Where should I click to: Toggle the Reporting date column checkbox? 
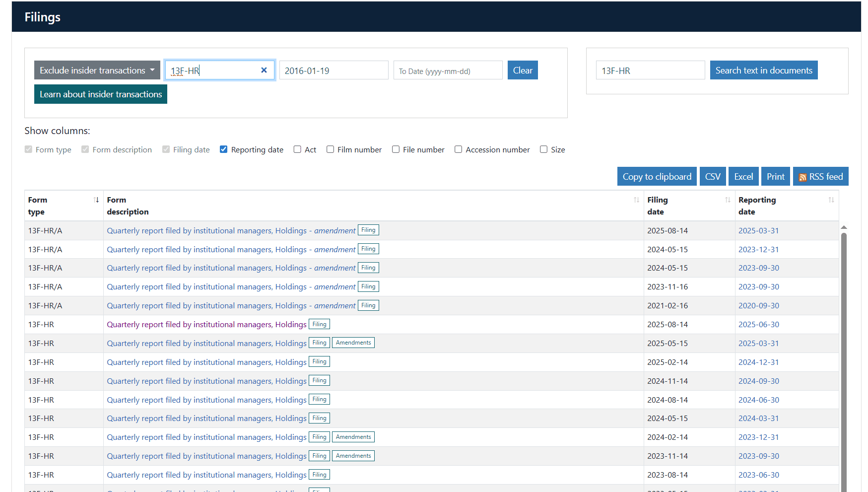click(x=224, y=149)
